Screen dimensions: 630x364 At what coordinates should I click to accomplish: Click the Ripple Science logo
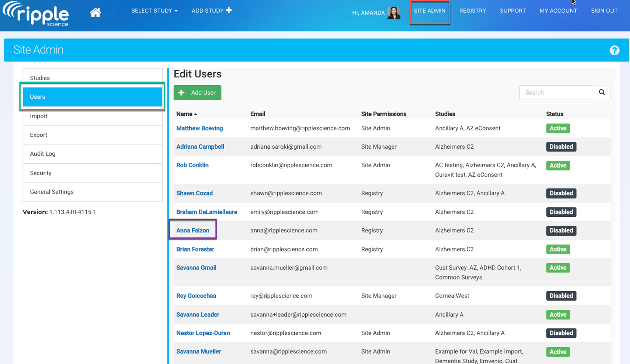[36, 14]
